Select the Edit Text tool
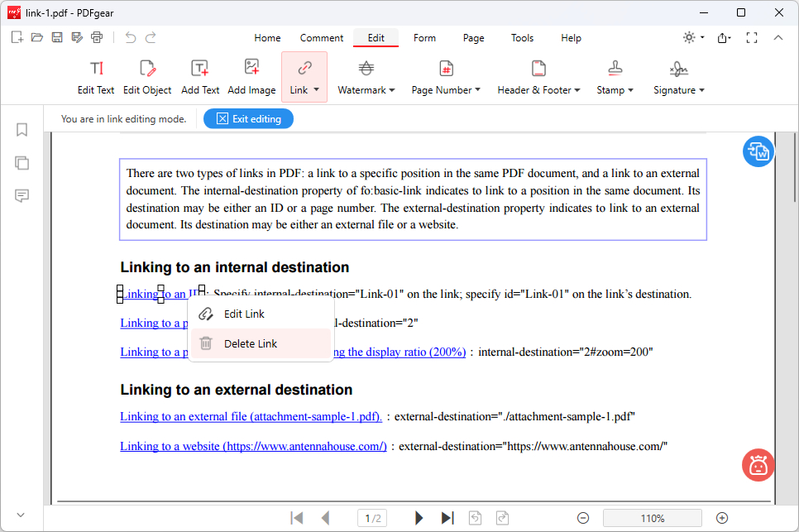The image size is (799, 532). pyautogui.click(x=96, y=77)
